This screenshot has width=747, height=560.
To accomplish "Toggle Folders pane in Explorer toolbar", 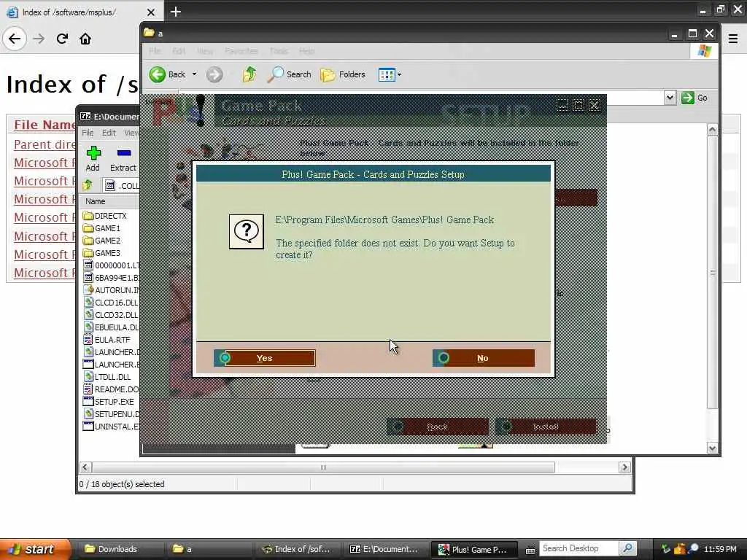I will pos(343,74).
